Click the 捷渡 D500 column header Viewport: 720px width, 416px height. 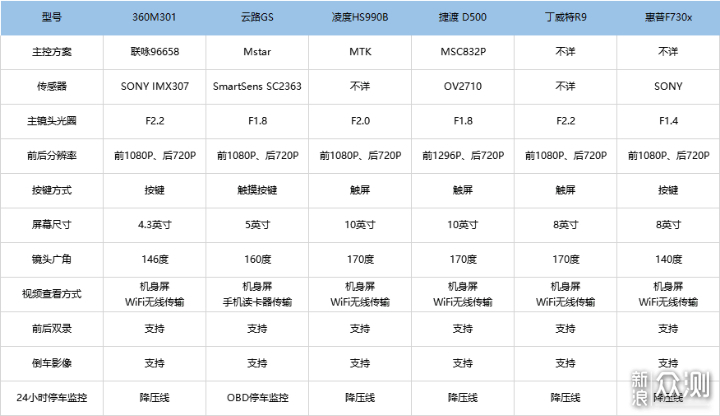point(462,17)
